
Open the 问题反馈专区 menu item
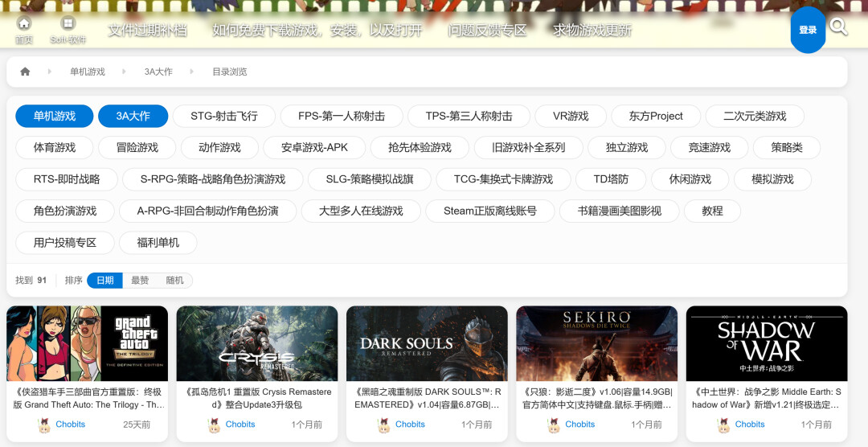[487, 31]
